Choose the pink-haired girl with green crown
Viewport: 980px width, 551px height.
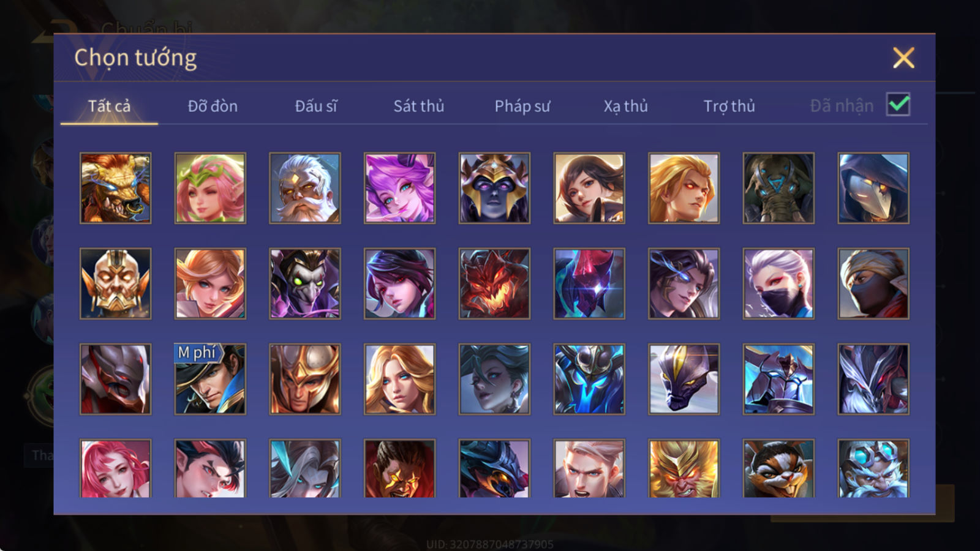pyautogui.click(x=210, y=188)
